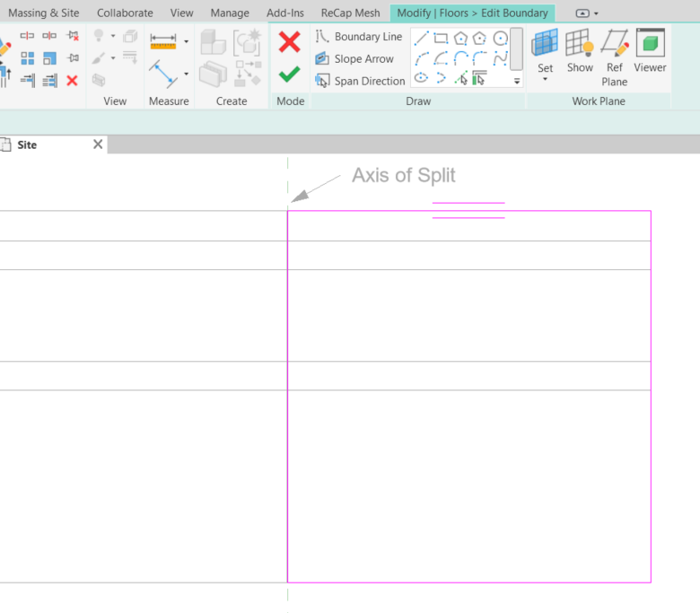
Task: Use the Pin tool
Action: click(x=73, y=58)
